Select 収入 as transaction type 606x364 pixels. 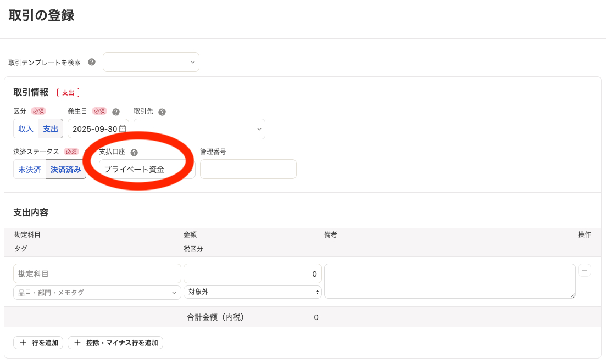point(25,129)
